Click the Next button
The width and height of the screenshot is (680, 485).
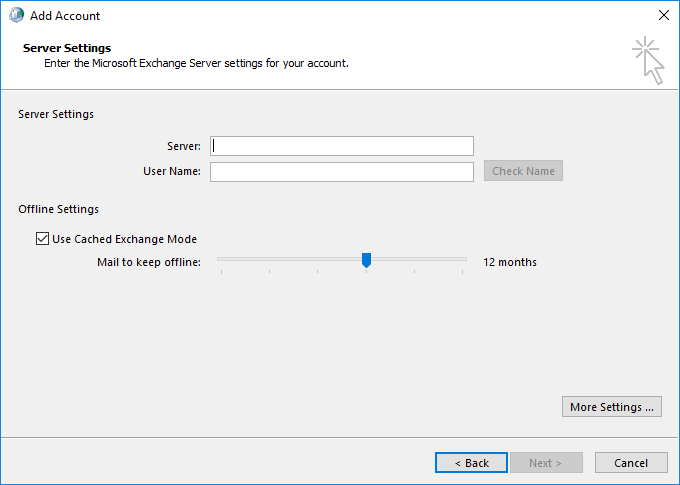coord(546,463)
